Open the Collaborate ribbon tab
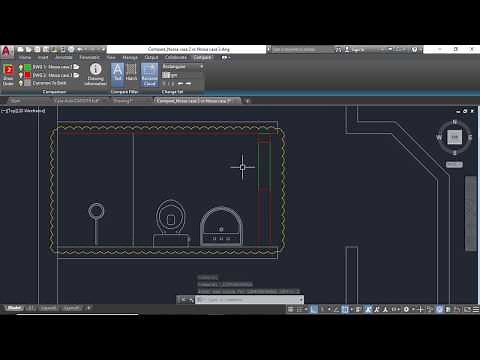480x360 pixels. pos(176,57)
